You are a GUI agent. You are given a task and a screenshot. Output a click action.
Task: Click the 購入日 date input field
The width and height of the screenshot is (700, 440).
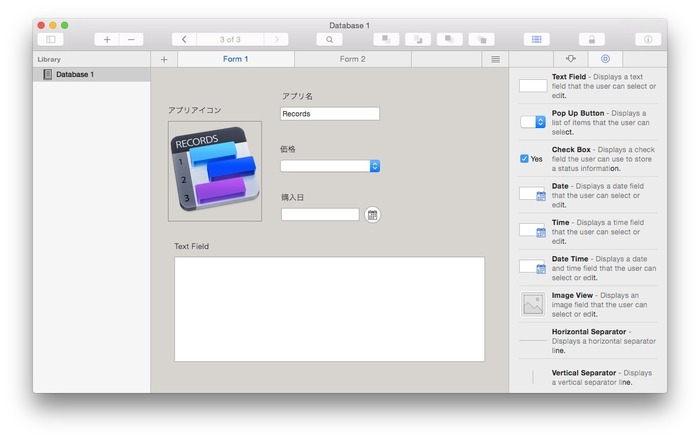320,215
